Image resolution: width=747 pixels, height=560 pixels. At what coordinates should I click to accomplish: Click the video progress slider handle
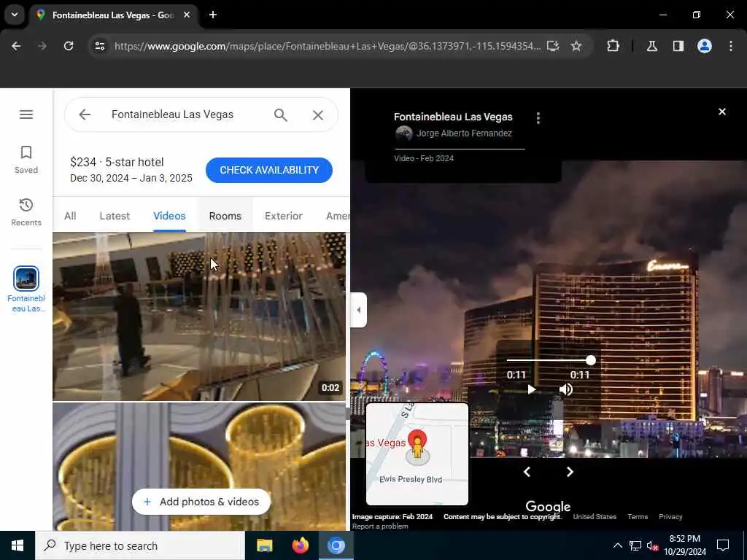[x=591, y=360]
